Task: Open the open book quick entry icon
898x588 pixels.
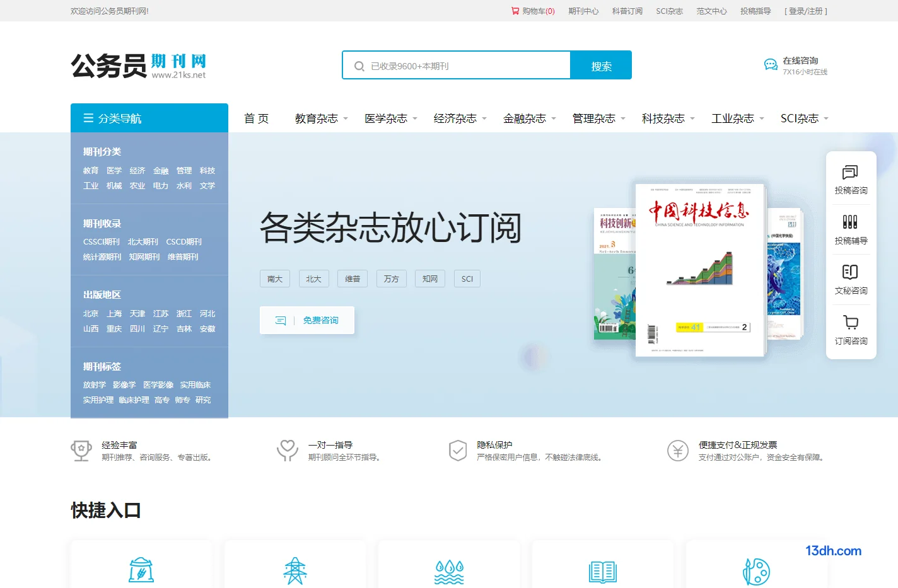Action: pos(603,572)
